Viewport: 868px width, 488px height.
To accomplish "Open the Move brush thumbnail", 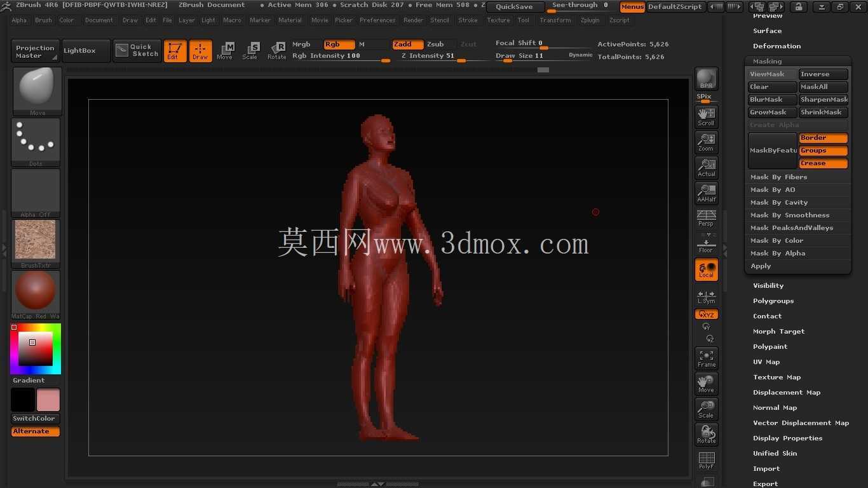I will (x=36, y=91).
